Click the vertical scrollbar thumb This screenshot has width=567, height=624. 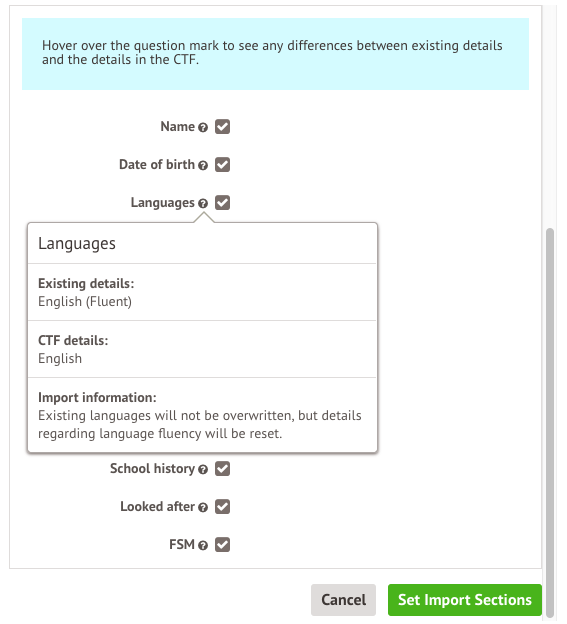(550, 422)
